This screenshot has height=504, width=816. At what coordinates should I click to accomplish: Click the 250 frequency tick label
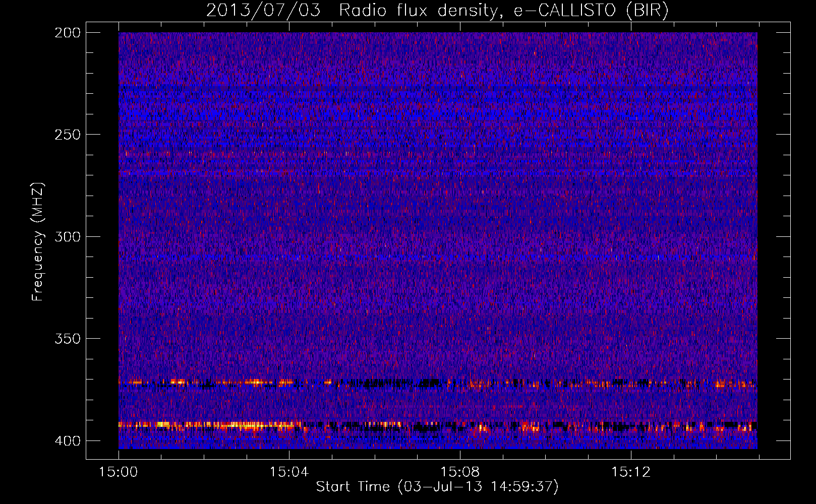coord(68,135)
